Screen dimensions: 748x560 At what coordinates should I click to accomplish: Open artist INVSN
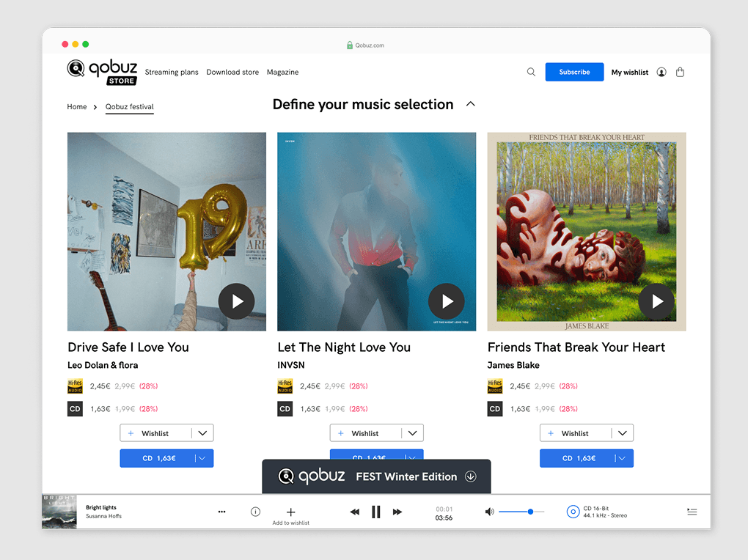[291, 365]
